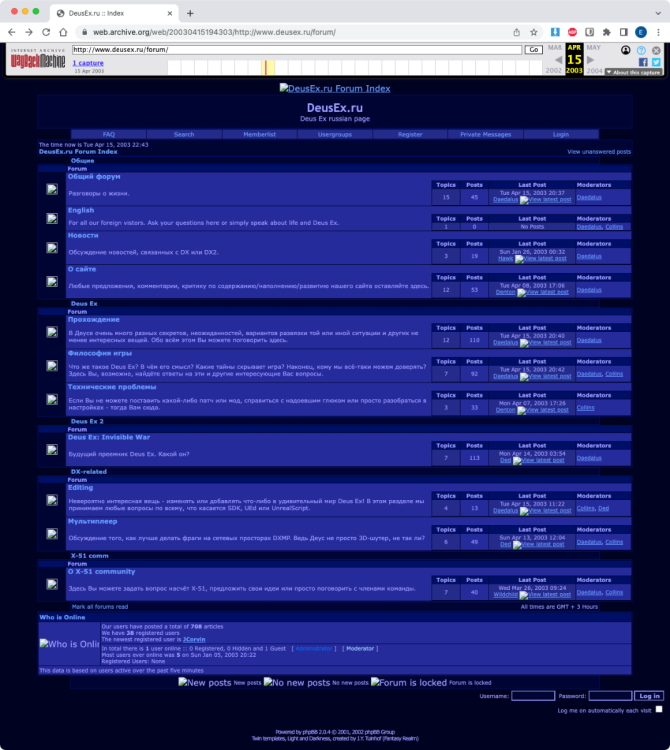
Task: Expand About this capture dropdown
Action: (x=633, y=72)
